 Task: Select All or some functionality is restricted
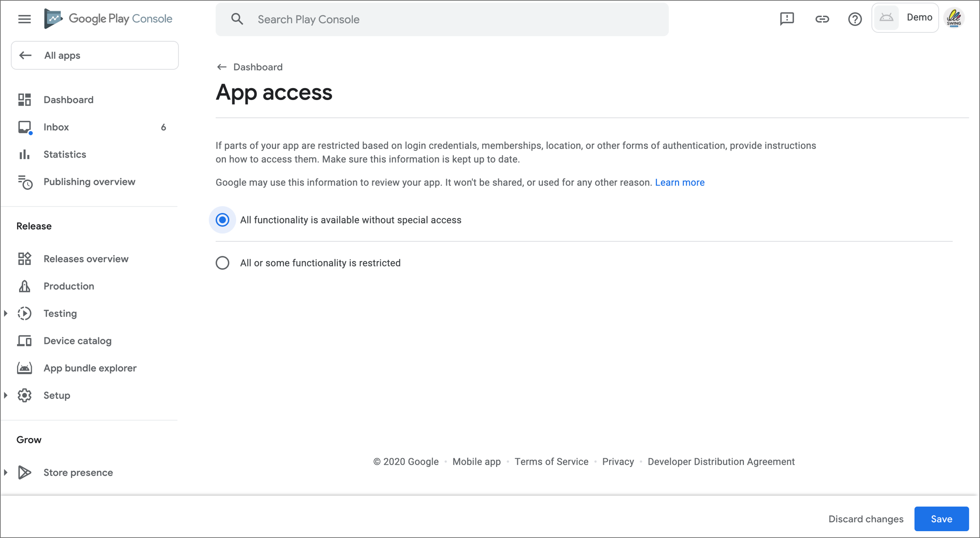[222, 263]
